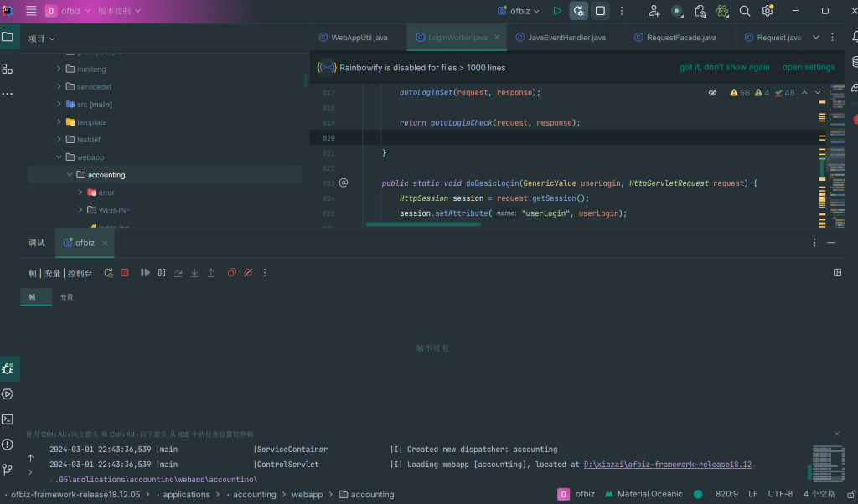The height and width of the screenshot is (504, 858).
Task: Toggle the eye inspection highlighting icon
Action: (x=712, y=93)
